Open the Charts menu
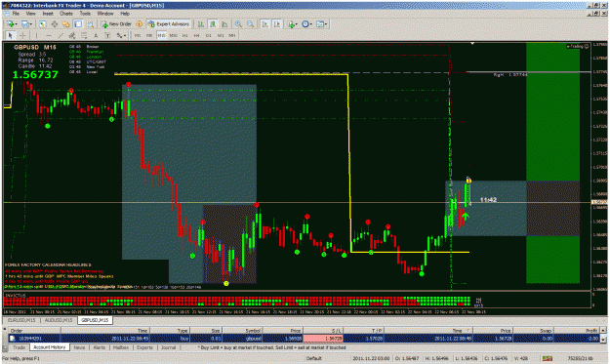Viewport: 610px width, 364px height. pos(66,14)
